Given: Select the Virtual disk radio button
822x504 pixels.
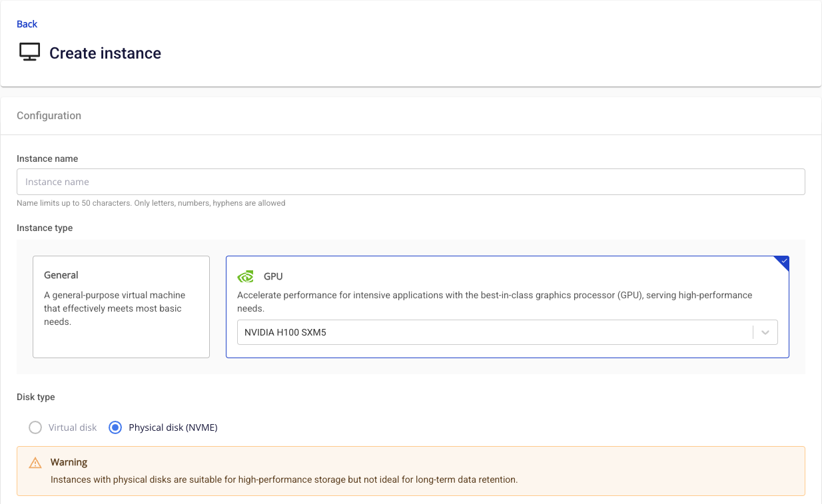Looking at the screenshot, I should [x=35, y=427].
